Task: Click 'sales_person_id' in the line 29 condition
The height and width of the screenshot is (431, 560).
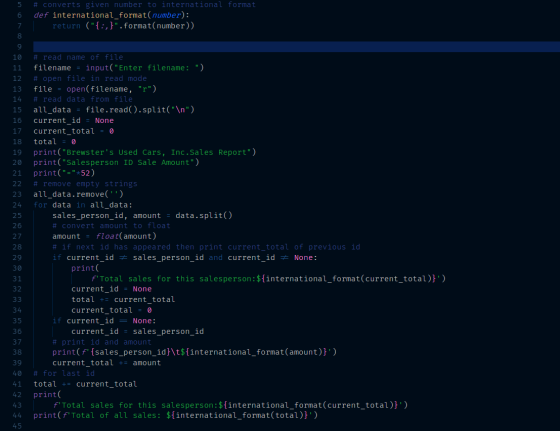Action: point(168,257)
